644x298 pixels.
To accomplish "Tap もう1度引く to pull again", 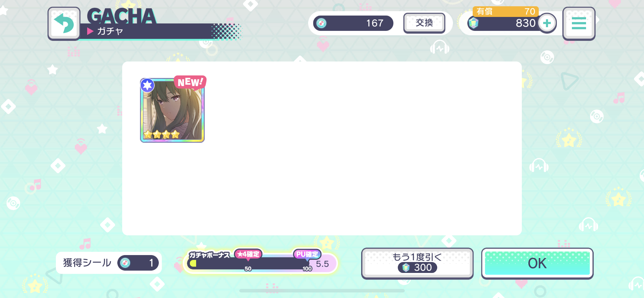I will pos(417,263).
